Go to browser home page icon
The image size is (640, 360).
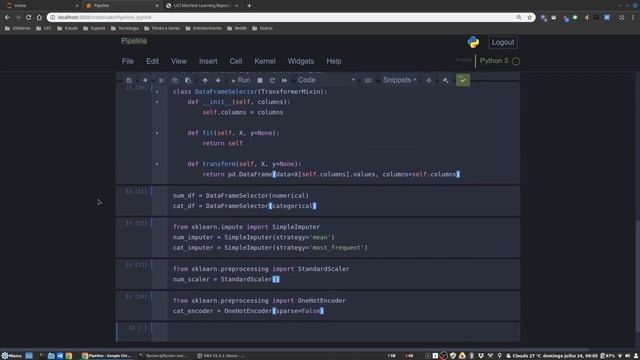[x=39, y=18]
